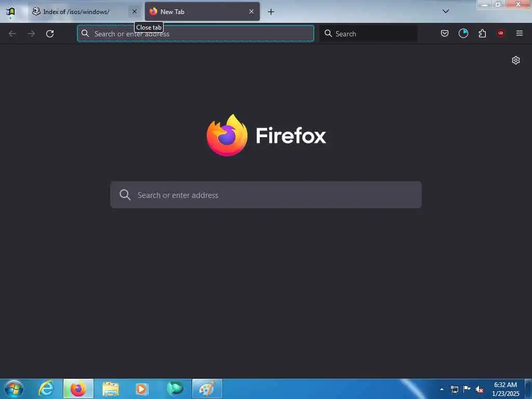Open Firefox View pinned icon

(x=10, y=11)
